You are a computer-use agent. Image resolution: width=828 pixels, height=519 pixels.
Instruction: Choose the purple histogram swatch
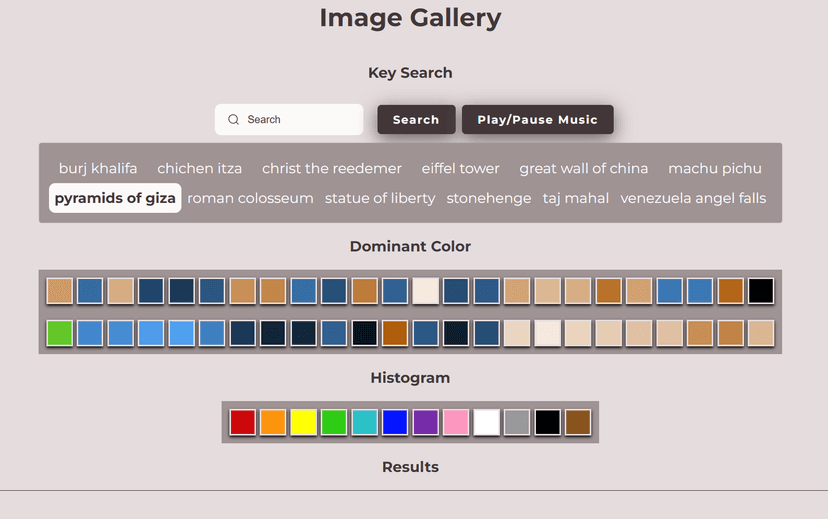pos(425,422)
